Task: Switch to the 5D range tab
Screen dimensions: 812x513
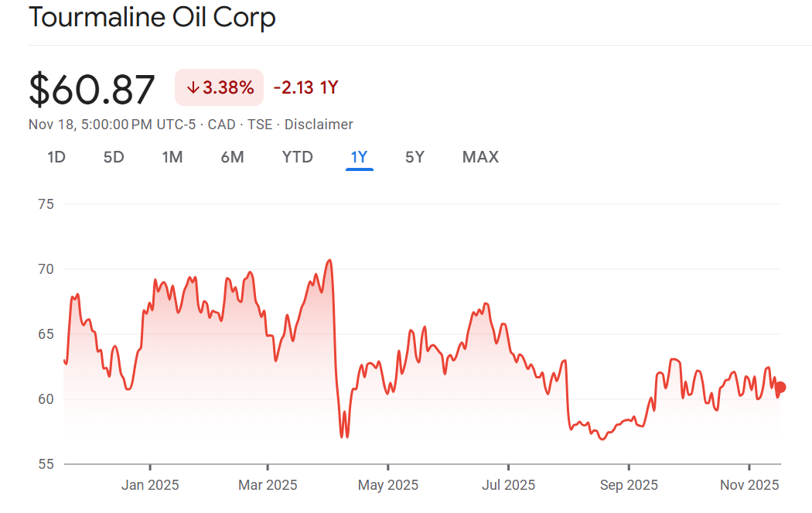Action: [x=114, y=157]
